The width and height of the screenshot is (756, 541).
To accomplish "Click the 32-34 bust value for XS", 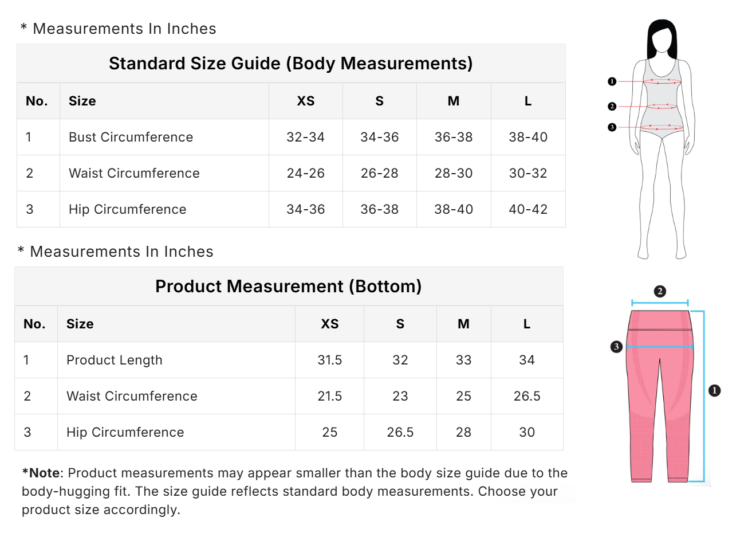I will coord(305,137).
